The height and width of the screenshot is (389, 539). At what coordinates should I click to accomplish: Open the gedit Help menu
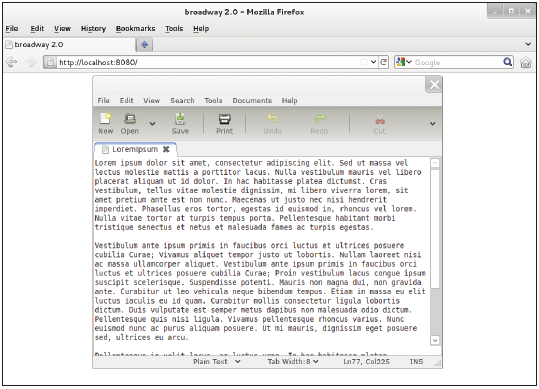289,100
